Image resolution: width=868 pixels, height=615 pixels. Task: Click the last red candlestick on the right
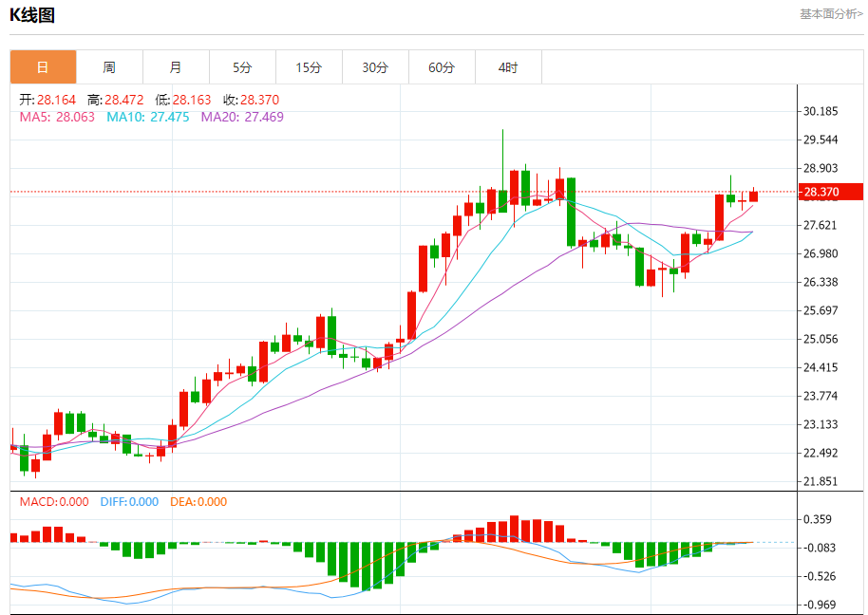point(753,196)
